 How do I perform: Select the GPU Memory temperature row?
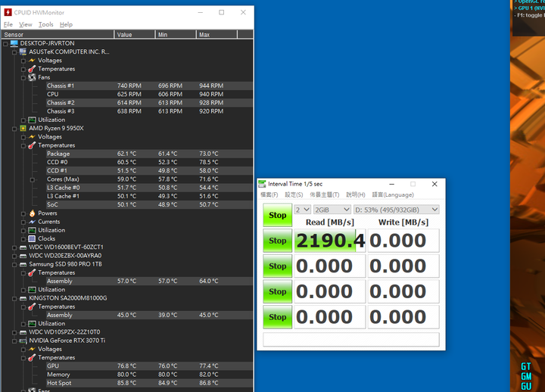[149, 375]
